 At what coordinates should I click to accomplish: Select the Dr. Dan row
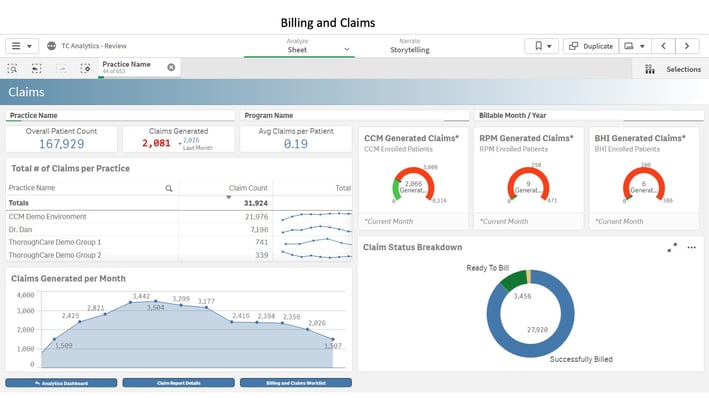(179, 229)
